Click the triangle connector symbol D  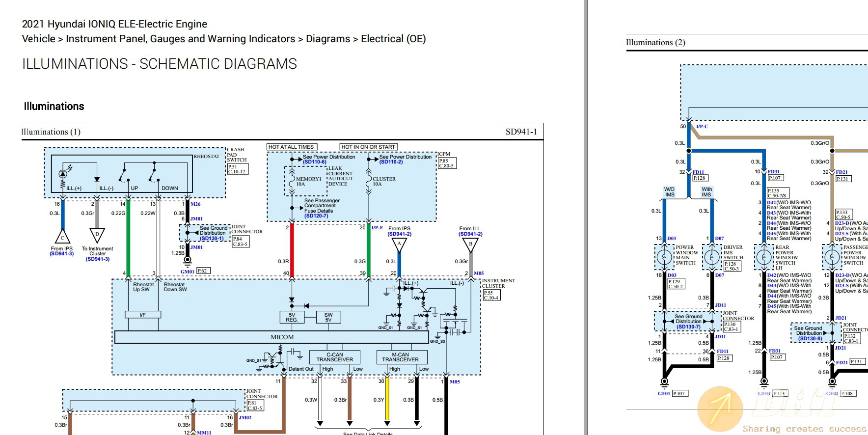(97, 235)
